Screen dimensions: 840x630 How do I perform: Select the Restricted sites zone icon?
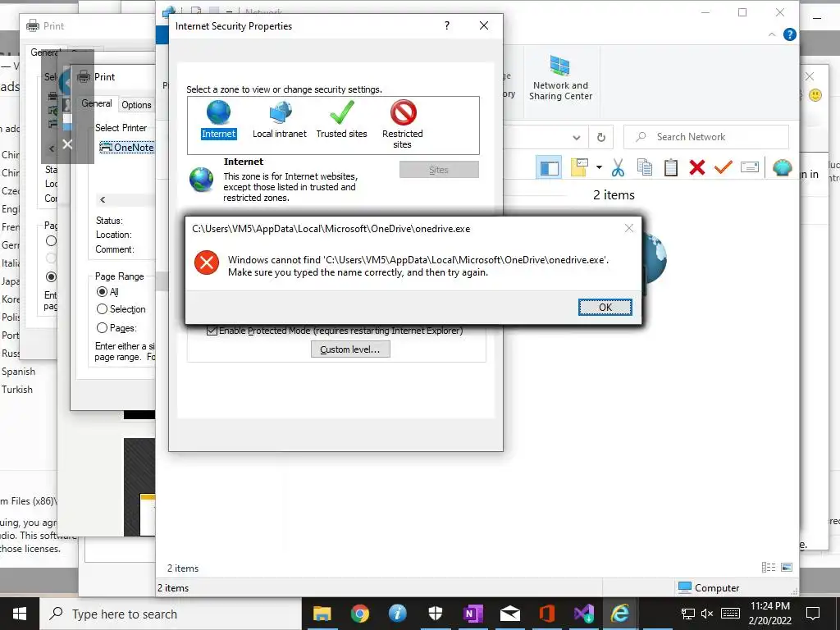pos(402,125)
